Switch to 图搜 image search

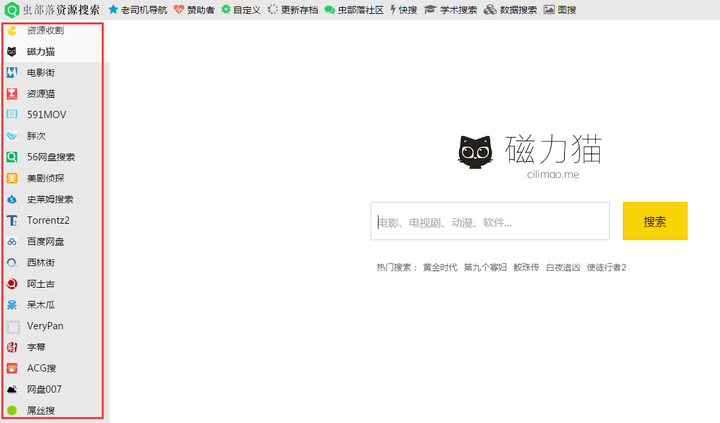click(560, 10)
